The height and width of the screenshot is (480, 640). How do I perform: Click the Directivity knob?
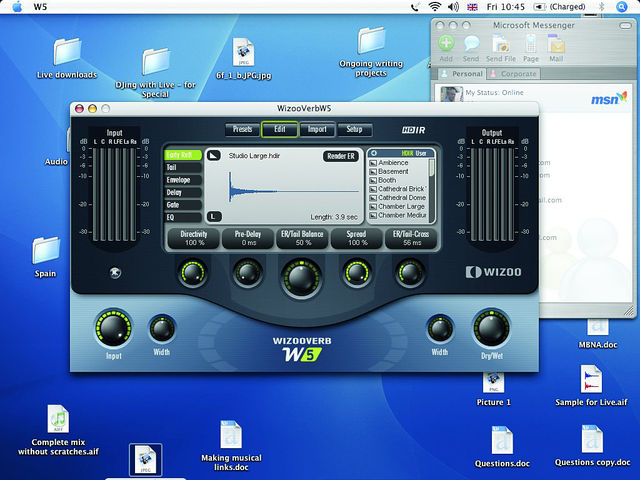(193, 272)
